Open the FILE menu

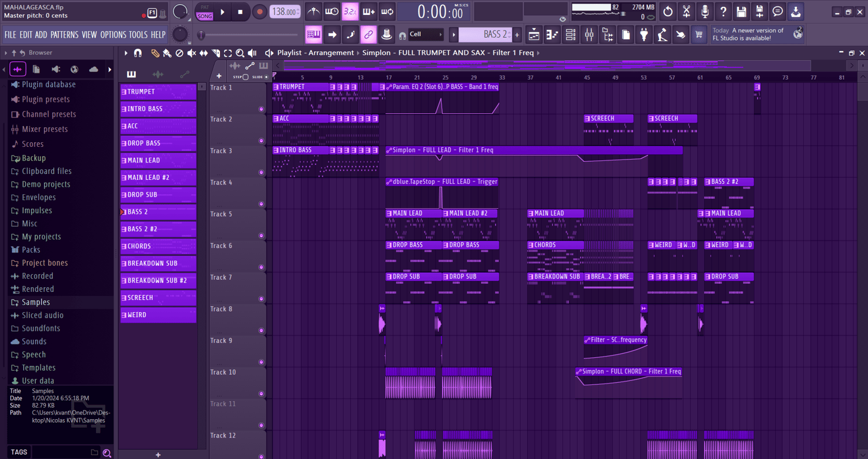(x=10, y=35)
